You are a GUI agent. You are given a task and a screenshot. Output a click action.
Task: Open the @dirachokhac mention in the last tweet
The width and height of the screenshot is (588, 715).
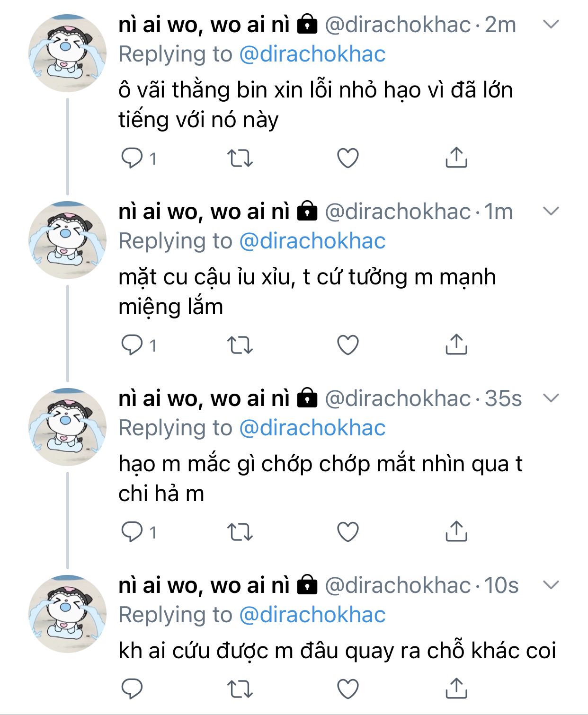[312, 615]
